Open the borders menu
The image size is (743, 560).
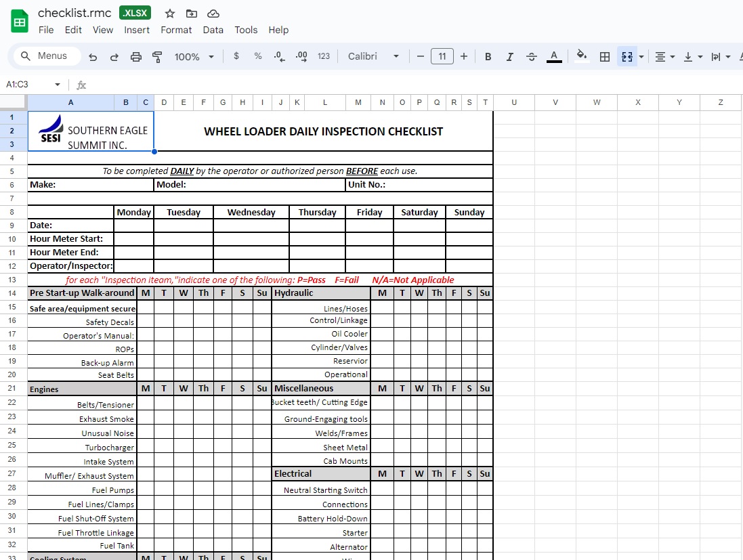click(x=605, y=57)
